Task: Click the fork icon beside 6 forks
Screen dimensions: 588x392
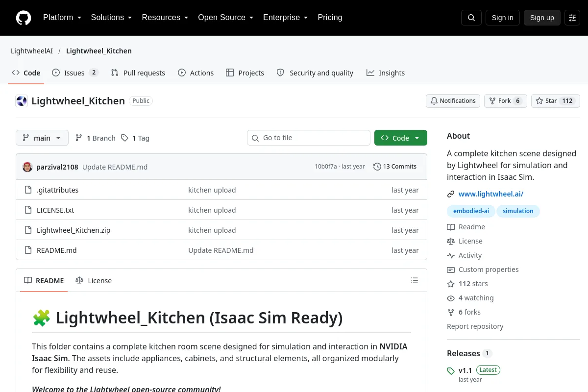Action: tap(451, 312)
